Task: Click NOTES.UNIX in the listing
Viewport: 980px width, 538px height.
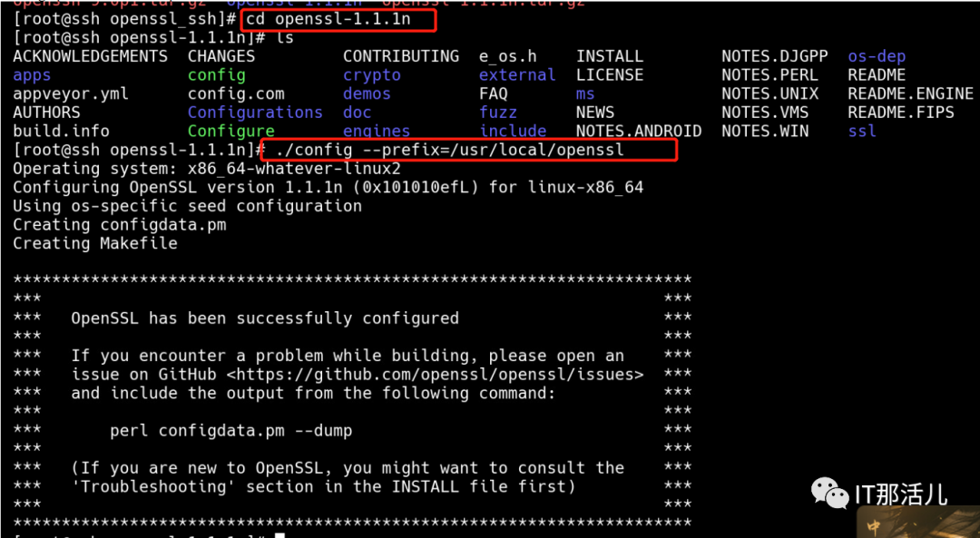Action: (770, 93)
